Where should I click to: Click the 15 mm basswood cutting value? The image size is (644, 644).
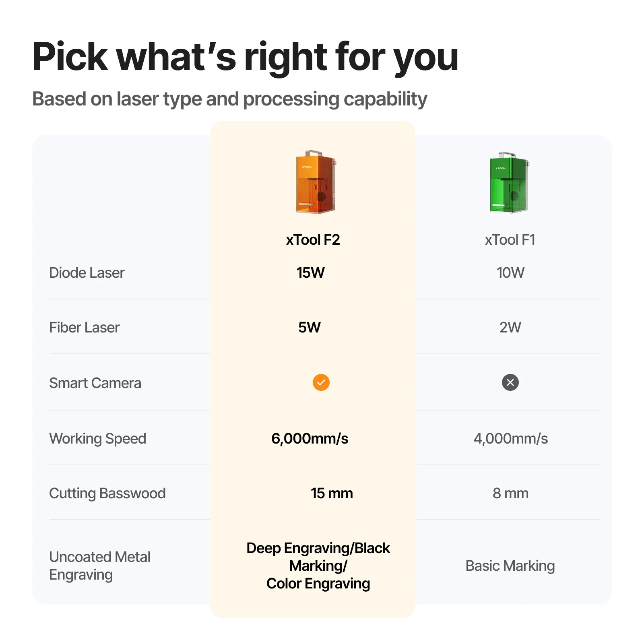coord(332,493)
